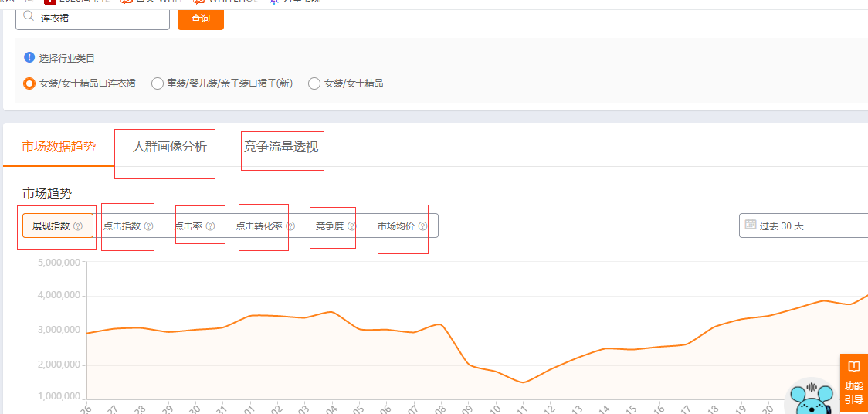This screenshot has width=868, height=414.
Task: Click the 连衣裙 keyword input field
Action: click(93, 19)
